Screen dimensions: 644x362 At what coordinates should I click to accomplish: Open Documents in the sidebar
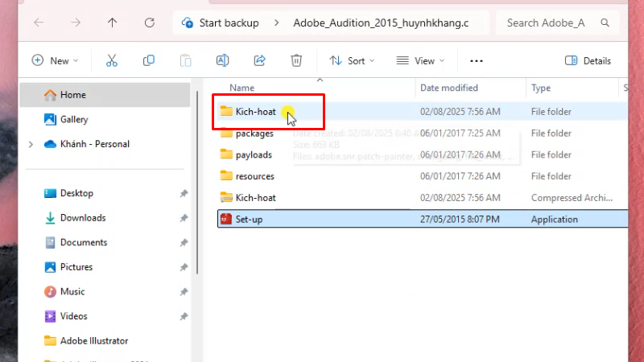coord(84,243)
